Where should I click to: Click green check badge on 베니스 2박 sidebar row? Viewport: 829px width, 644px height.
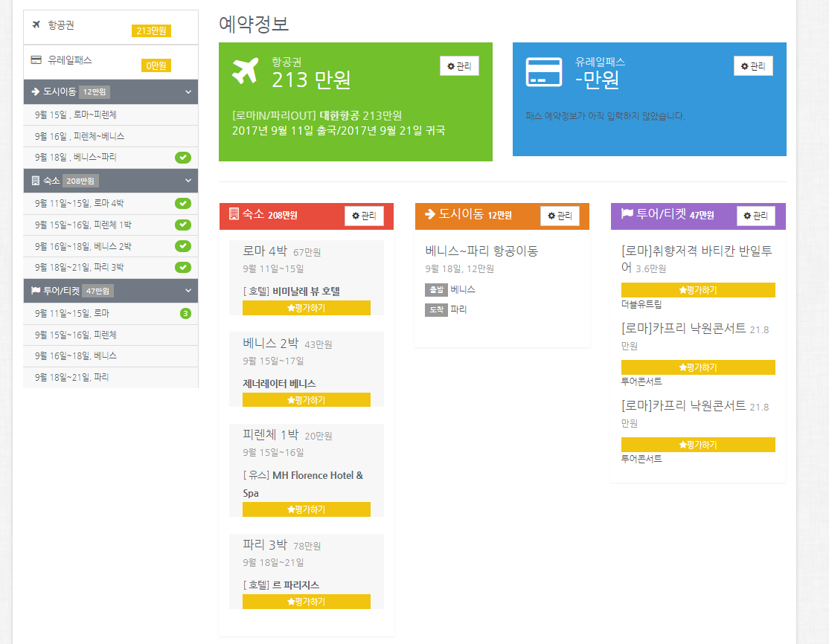[x=183, y=246]
